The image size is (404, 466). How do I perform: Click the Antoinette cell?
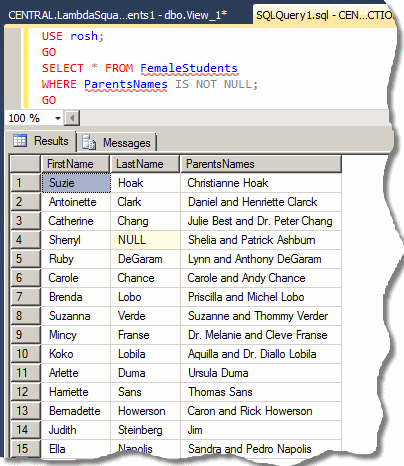(x=76, y=202)
